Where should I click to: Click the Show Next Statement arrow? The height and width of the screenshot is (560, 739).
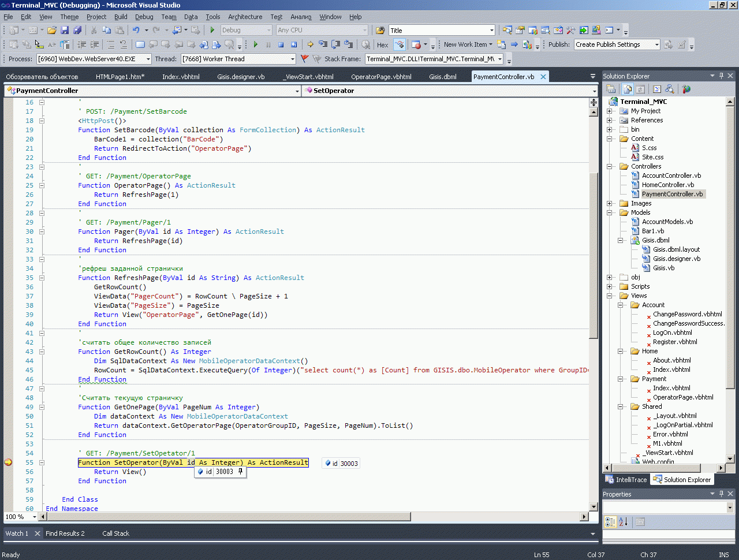[311, 44]
